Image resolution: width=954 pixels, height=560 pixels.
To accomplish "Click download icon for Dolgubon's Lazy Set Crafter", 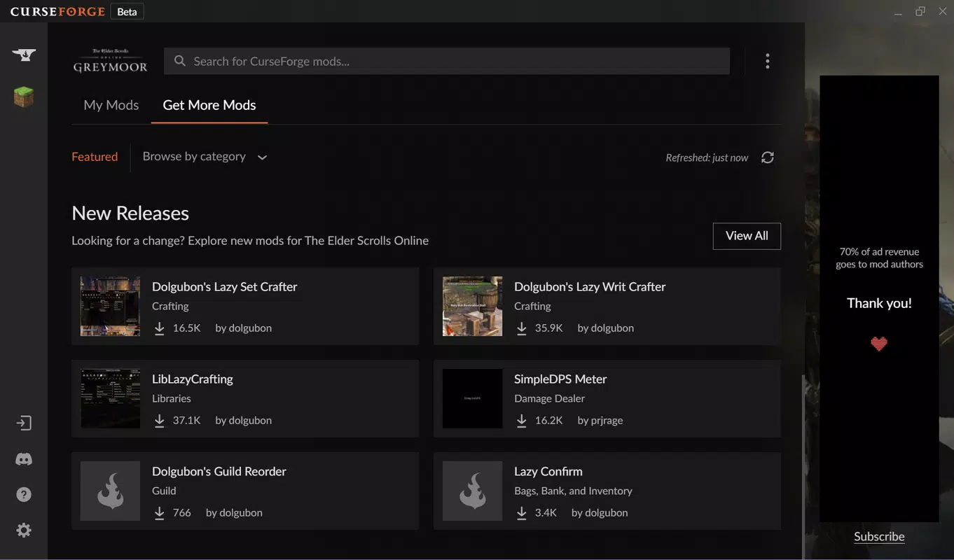I will 160,328.
